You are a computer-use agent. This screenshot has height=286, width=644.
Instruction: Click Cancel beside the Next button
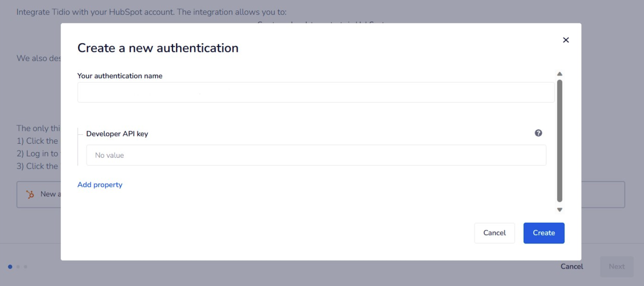tap(571, 266)
